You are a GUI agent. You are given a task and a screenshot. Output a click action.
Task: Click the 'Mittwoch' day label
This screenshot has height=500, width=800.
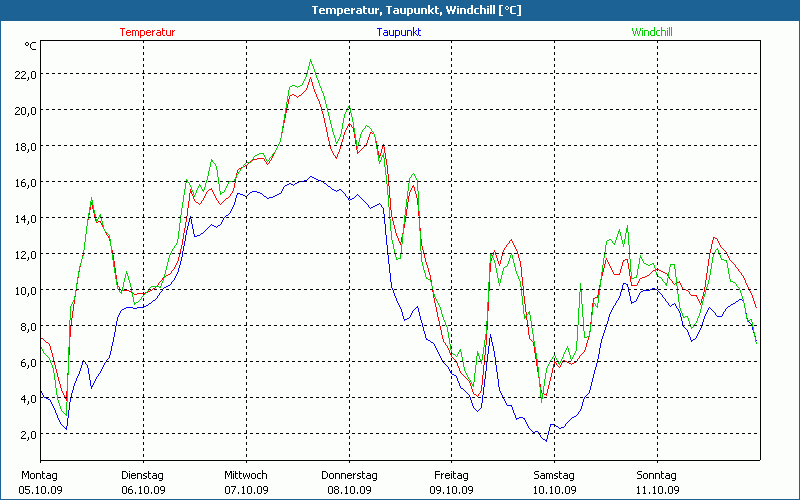(x=245, y=475)
